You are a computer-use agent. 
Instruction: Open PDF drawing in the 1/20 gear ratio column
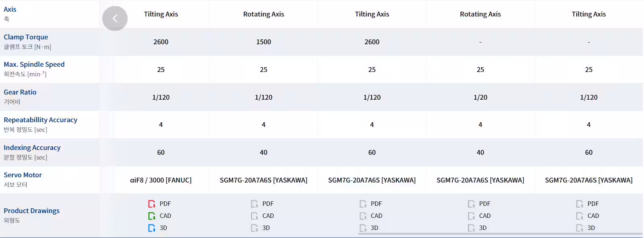tap(479, 204)
